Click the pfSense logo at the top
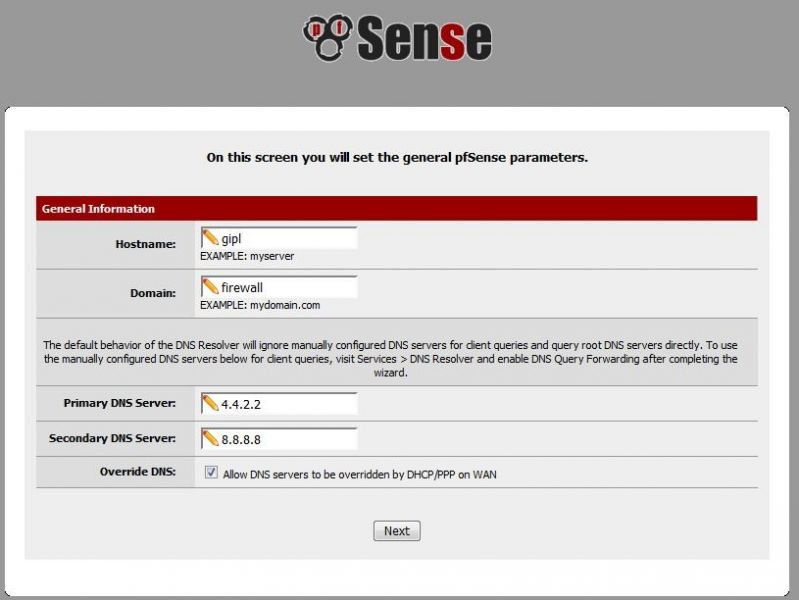Image resolution: width=799 pixels, height=600 pixels. click(397, 38)
